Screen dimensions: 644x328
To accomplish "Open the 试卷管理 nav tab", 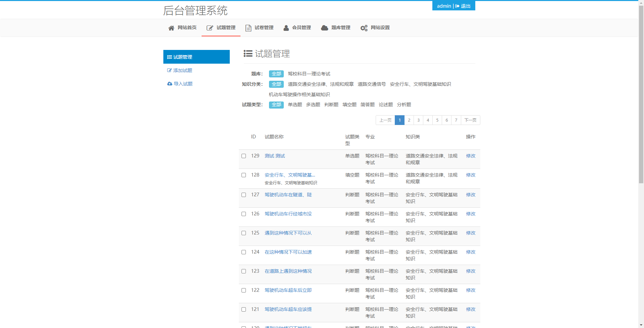I will click(x=259, y=28).
